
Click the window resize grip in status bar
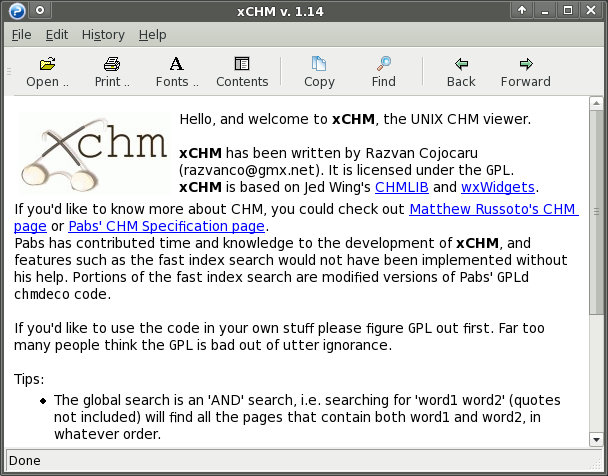595,463
